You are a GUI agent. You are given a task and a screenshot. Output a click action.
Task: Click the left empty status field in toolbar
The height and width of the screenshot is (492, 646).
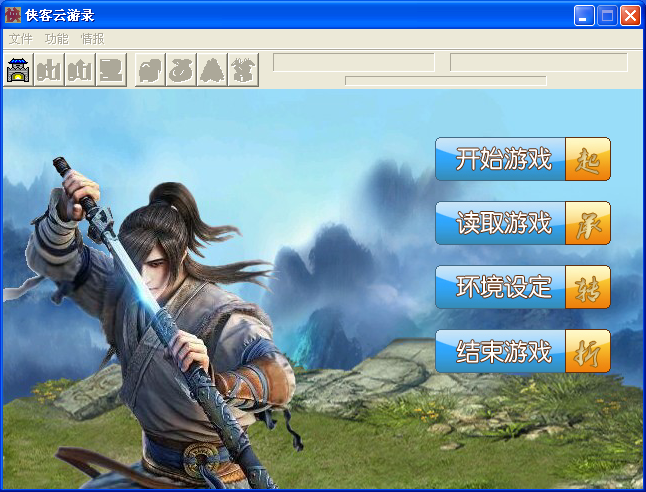354,62
